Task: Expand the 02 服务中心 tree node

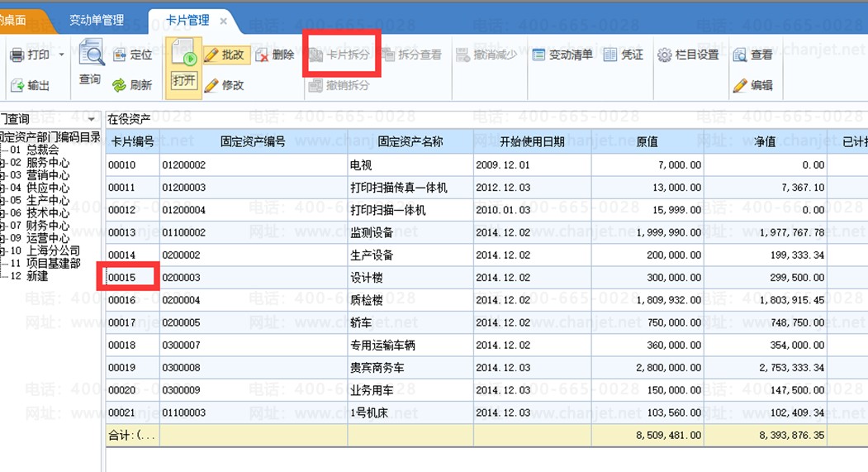Action: (2, 162)
